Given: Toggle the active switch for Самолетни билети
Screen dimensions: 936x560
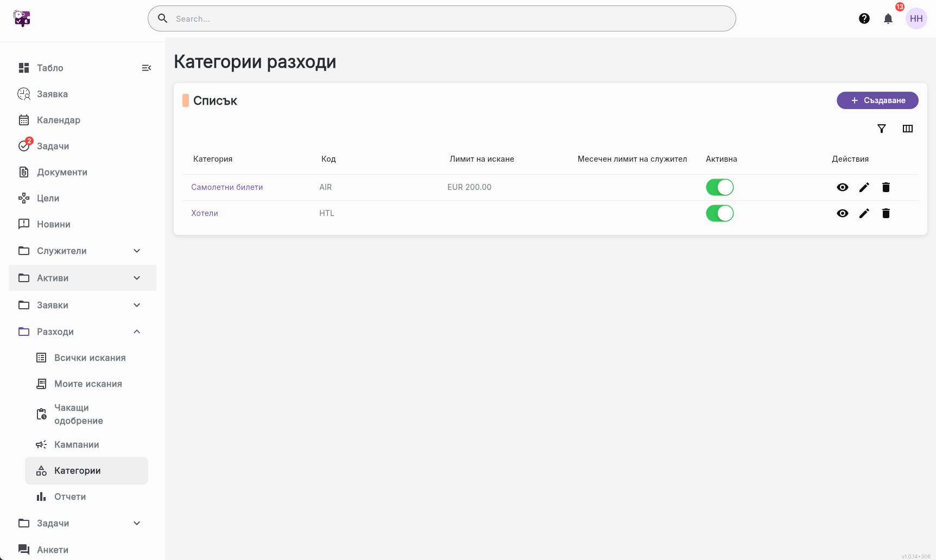Looking at the screenshot, I should [720, 187].
